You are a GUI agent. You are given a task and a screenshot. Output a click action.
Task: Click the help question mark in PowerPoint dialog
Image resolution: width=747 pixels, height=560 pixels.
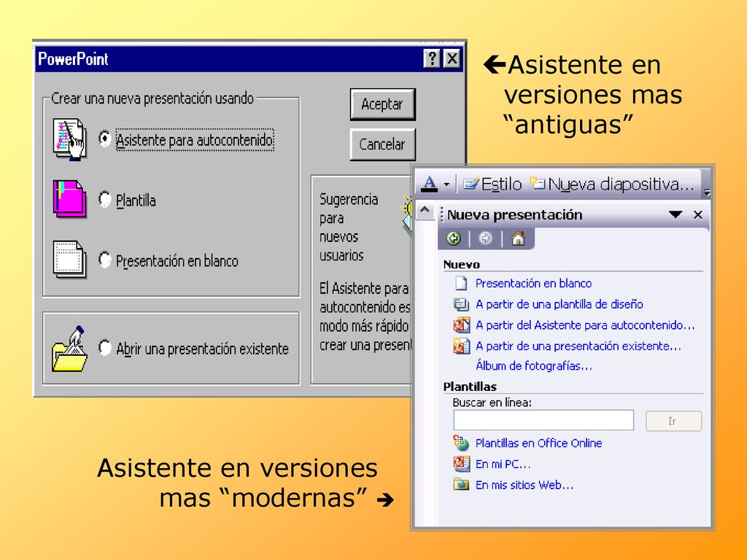432,59
